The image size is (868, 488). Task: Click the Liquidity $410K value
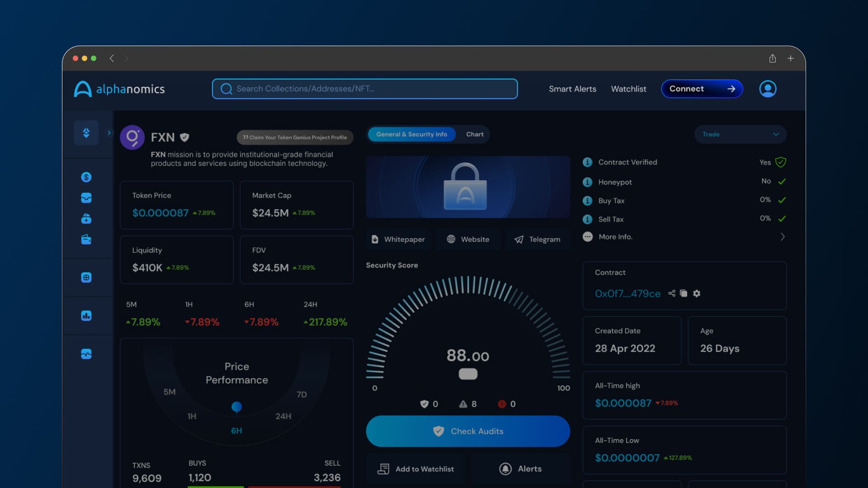(147, 267)
